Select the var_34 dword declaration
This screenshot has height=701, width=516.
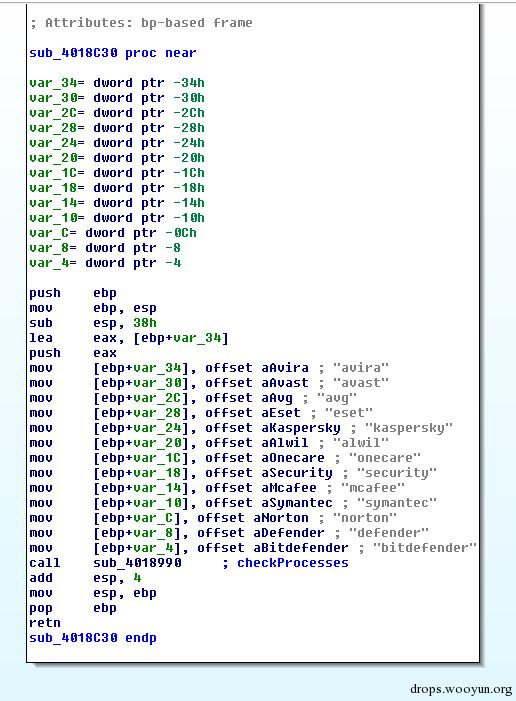point(117,83)
